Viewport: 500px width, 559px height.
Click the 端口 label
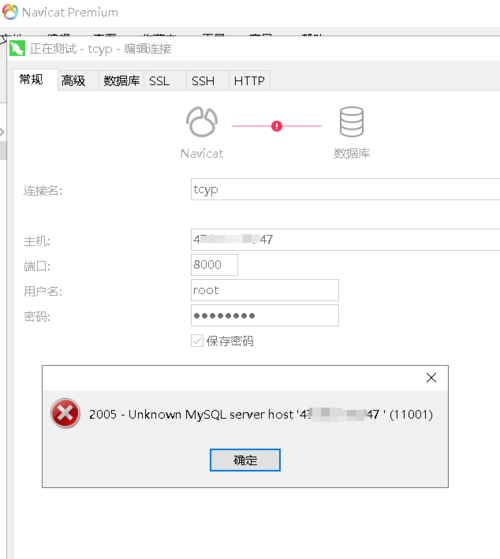37,266
